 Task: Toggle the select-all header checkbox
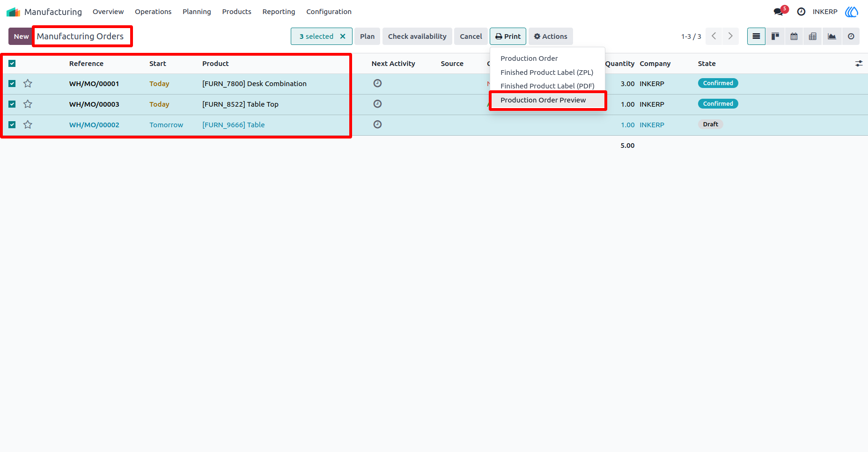coord(12,64)
